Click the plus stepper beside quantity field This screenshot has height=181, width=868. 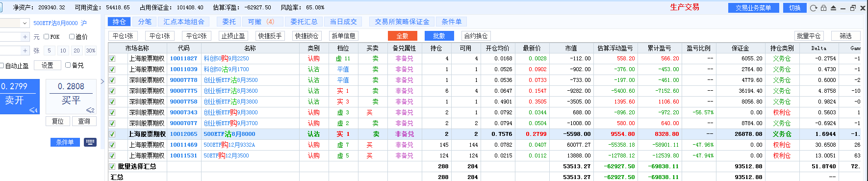coord(25,51)
